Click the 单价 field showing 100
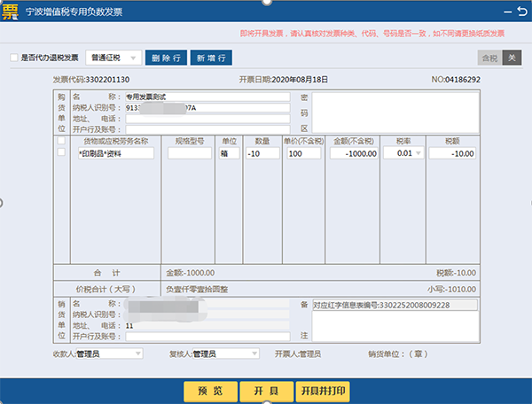Viewport: 532px width, 404px height. click(303, 153)
